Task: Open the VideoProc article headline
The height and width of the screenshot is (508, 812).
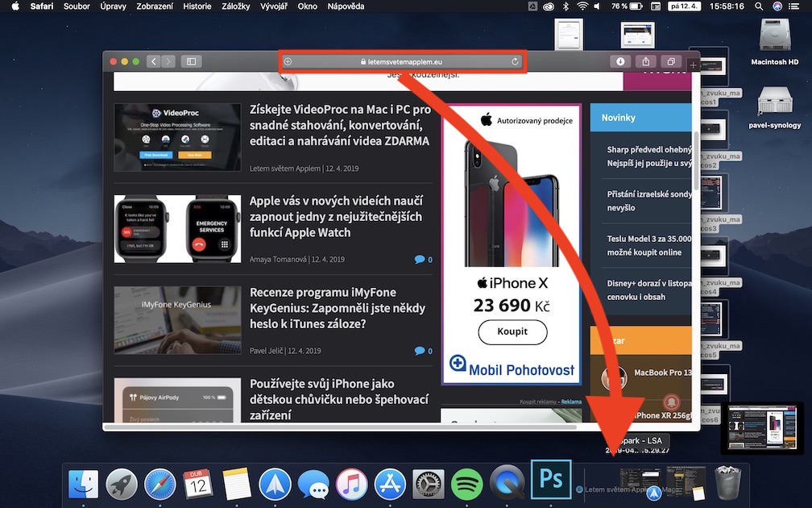Action: tap(340, 125)
